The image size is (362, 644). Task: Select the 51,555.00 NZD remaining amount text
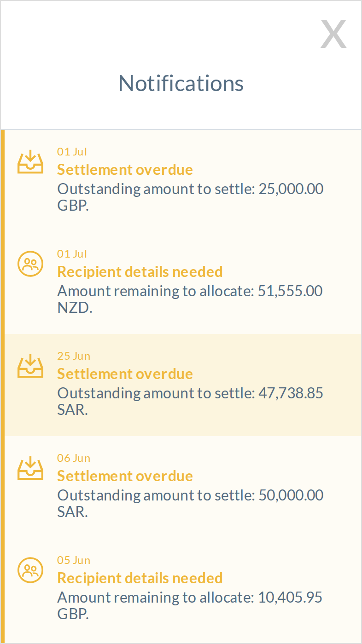(190, 299)
